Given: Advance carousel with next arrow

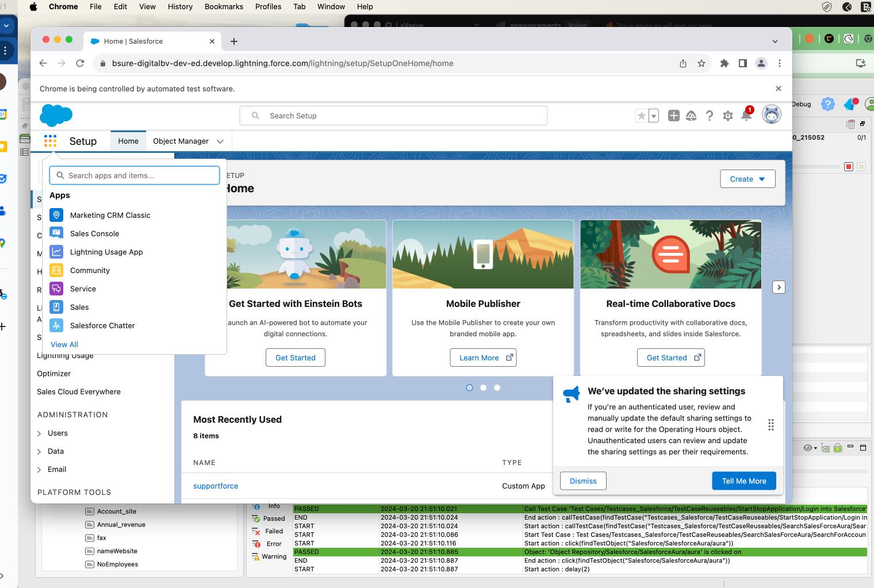Looking at the screenshot, I should pyautogui.click(x=779, y=287).
